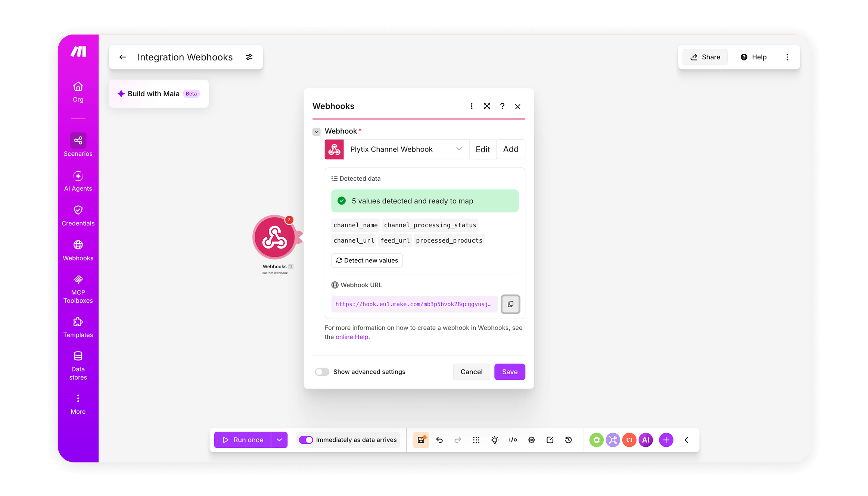Click Detect new values button

367,261
